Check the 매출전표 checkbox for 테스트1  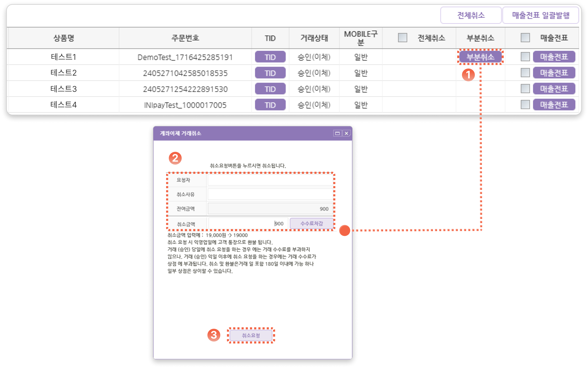525,57
